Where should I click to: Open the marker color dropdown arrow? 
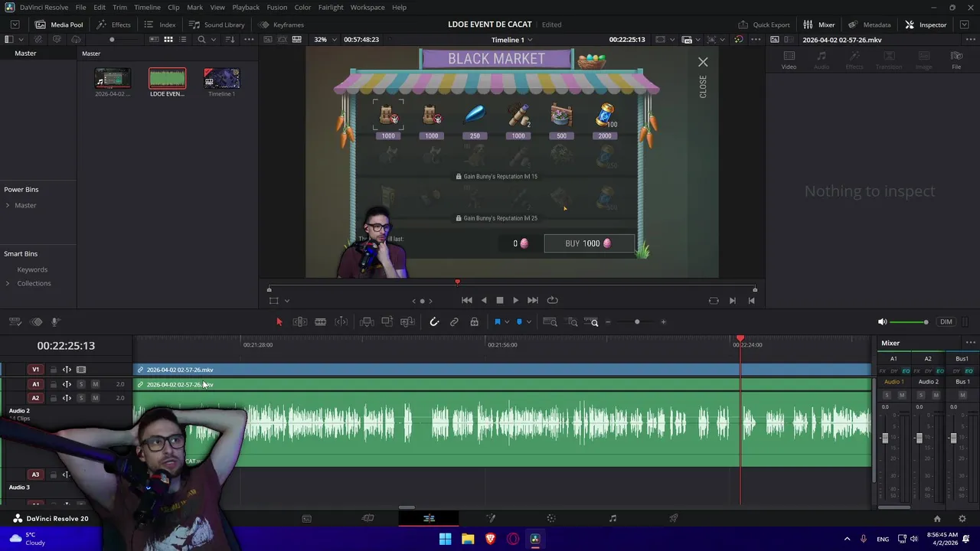(x=529, y=322)
